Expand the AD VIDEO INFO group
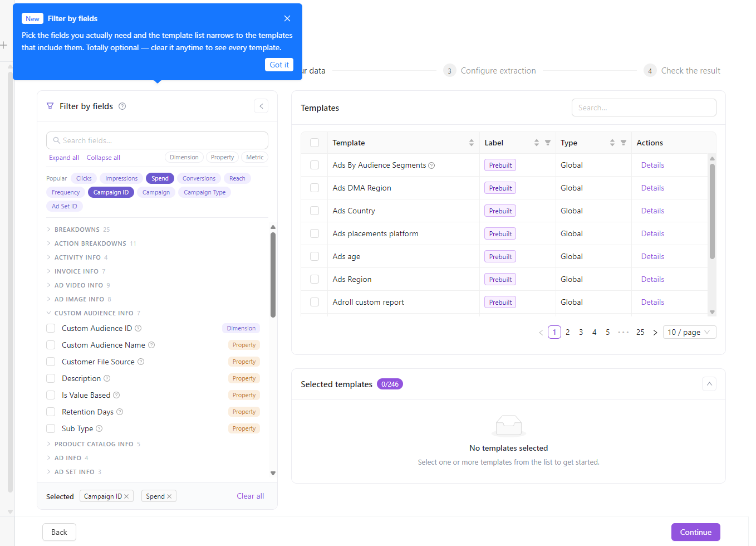The width and height of the screenshot is (756, 546). click(x=78, y=285)
